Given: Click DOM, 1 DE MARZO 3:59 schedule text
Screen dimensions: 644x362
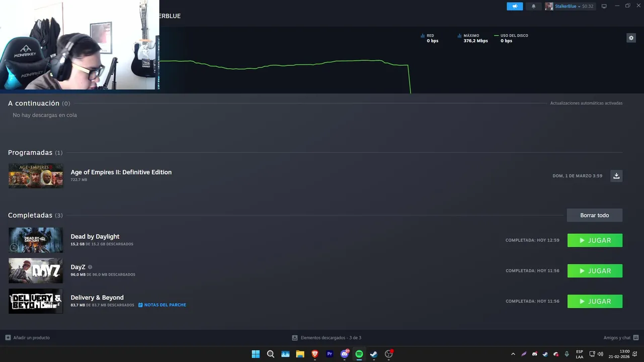Looking at the screenshot, I should coord(577,175).
